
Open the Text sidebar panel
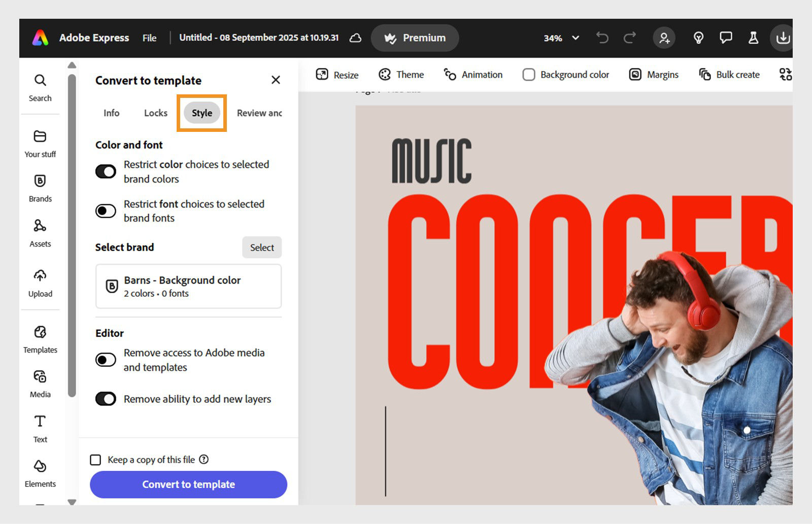40,429
